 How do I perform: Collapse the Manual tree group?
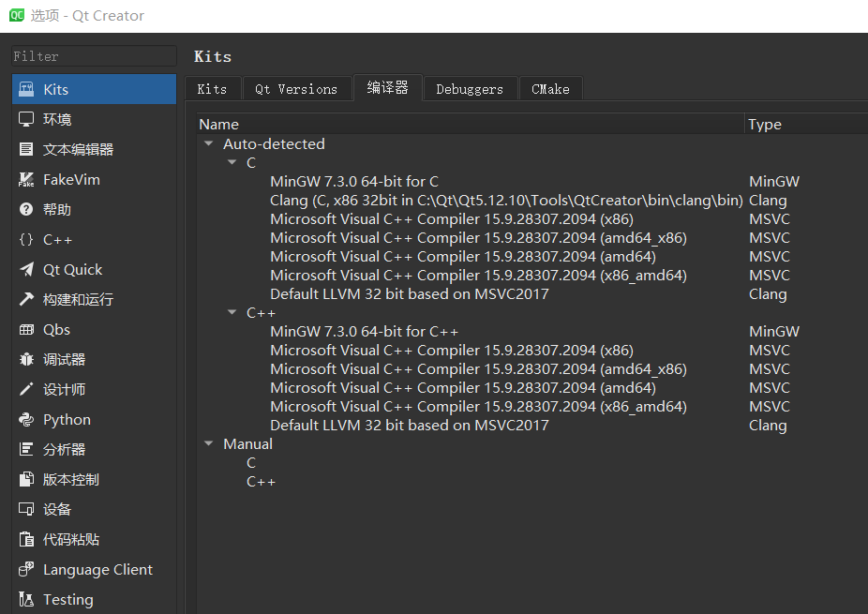tap(209, 443)
